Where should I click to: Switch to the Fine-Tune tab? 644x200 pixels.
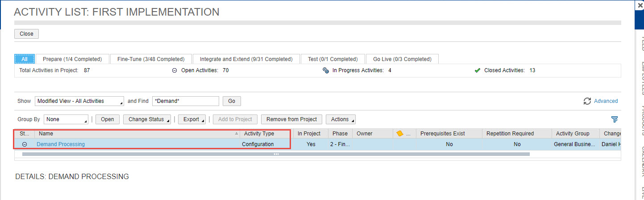[150, 59]
